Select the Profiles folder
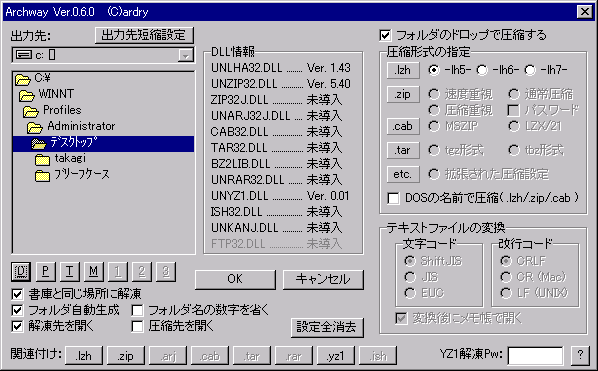The image size is (598, 371). [x=52, y=110]
